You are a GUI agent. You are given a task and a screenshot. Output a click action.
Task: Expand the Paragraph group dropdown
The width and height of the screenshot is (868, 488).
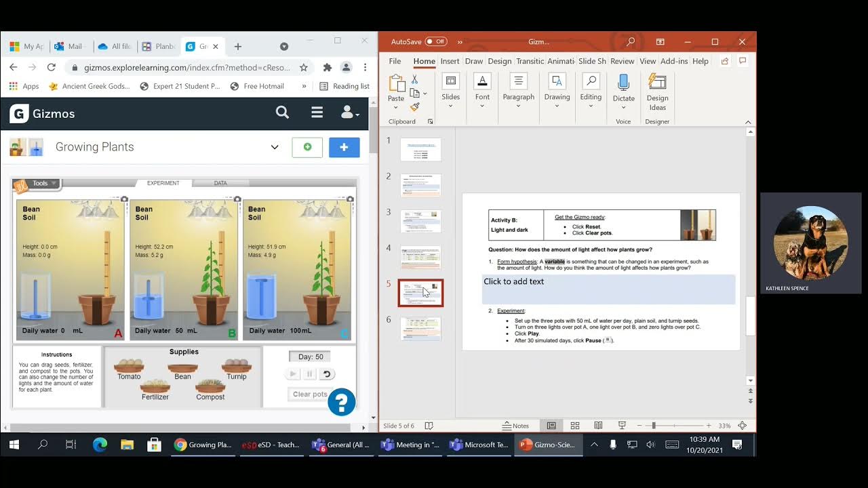(x=519, y=106)
